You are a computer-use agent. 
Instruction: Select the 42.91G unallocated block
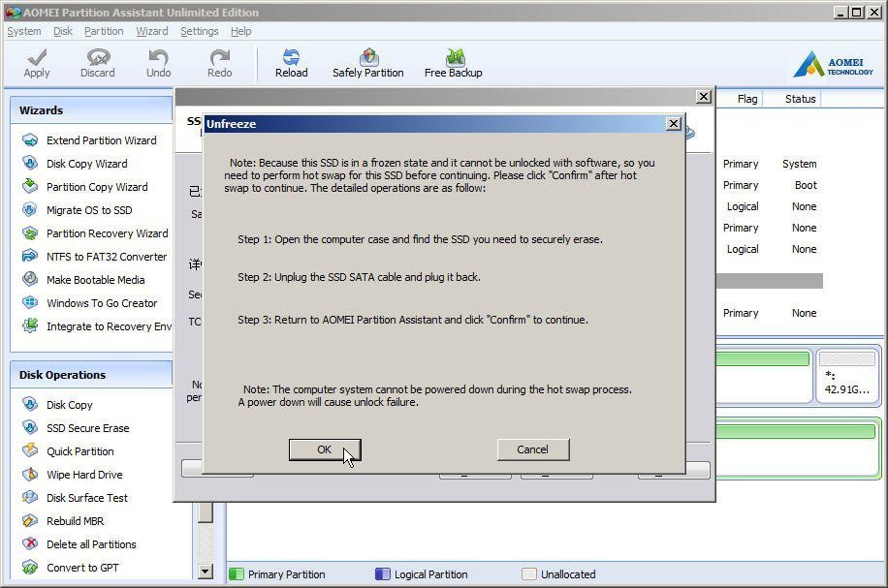coord(848,376)
